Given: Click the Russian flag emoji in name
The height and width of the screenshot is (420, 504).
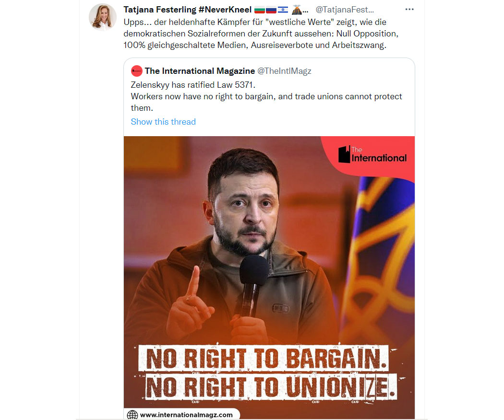Looking at the screenshot, I should 271,10.
